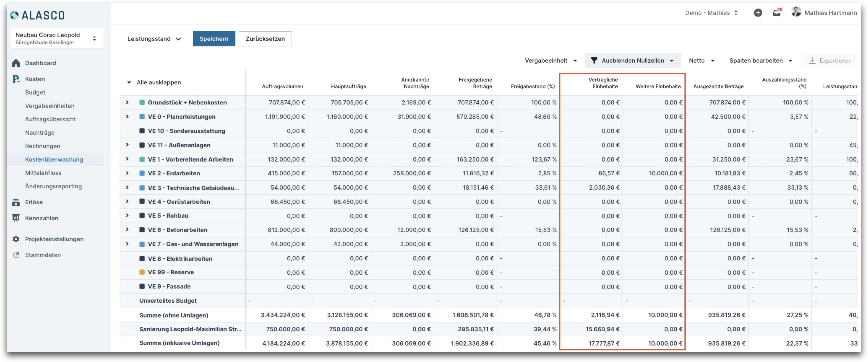Screen dimensions: 868x362
Task: Open Mittelabfluss in sidebar
Action: pos(43,173)
